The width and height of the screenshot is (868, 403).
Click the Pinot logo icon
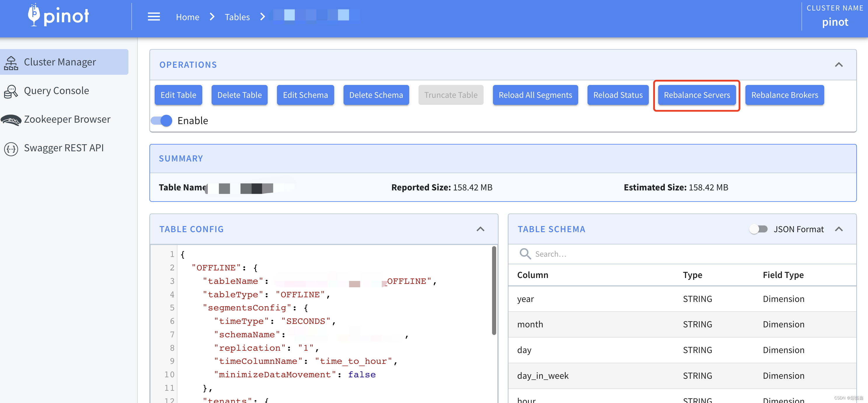(34, 15)
